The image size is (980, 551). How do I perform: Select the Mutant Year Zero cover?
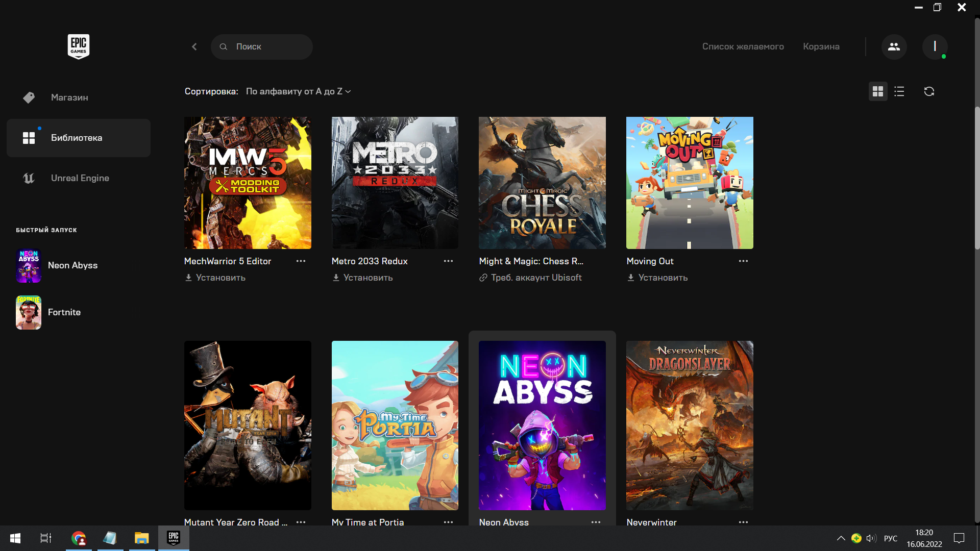pos(248,425)
